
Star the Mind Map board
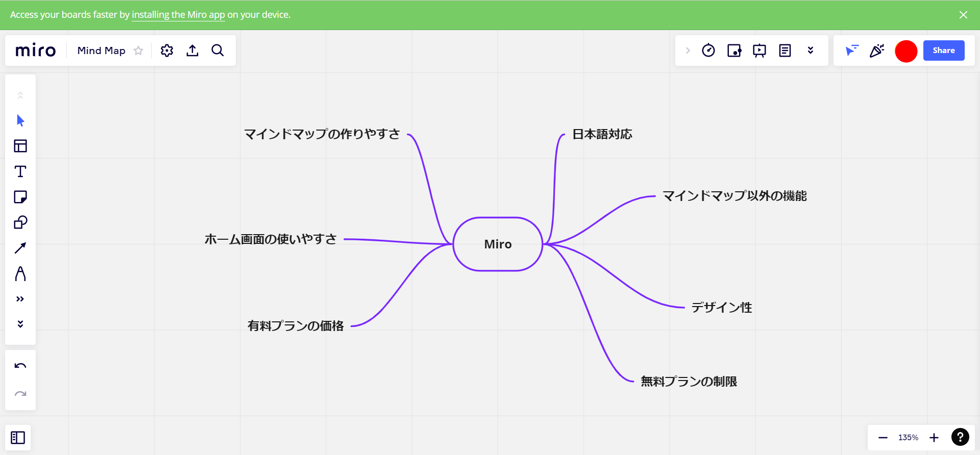(x=138, y=50)
